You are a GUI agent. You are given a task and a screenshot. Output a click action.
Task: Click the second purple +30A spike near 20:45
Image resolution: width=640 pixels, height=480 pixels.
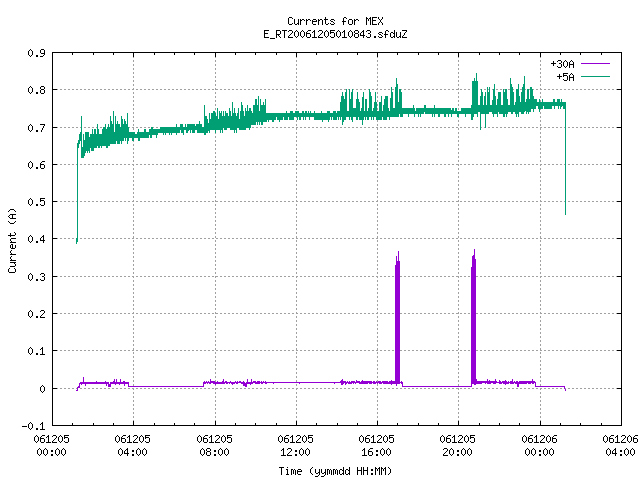473,318
